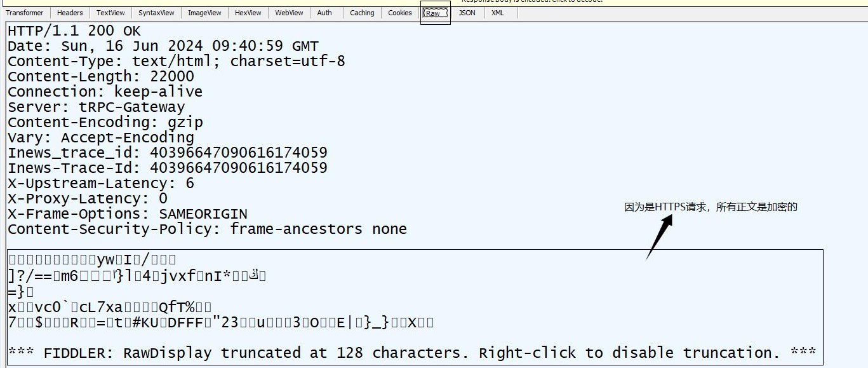Switch to the Headers tab
868x368 pixels.
pyautogui.click(x=70, y=13)
